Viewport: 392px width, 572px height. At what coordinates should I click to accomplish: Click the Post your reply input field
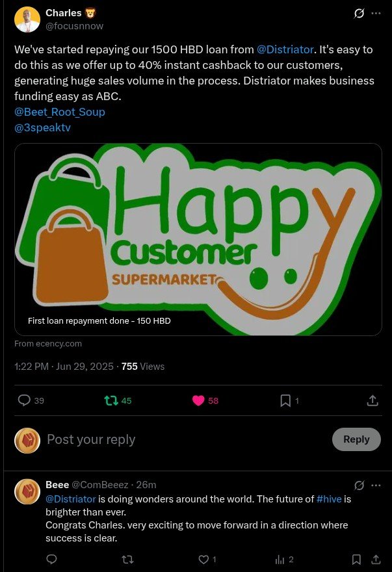[x=183, y=439]
